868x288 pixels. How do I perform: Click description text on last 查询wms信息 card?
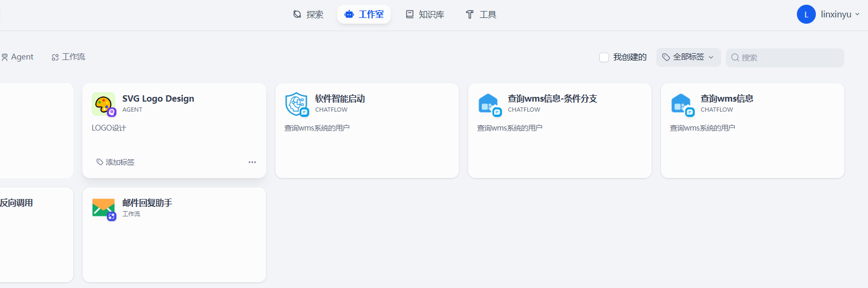pos(703,128)
